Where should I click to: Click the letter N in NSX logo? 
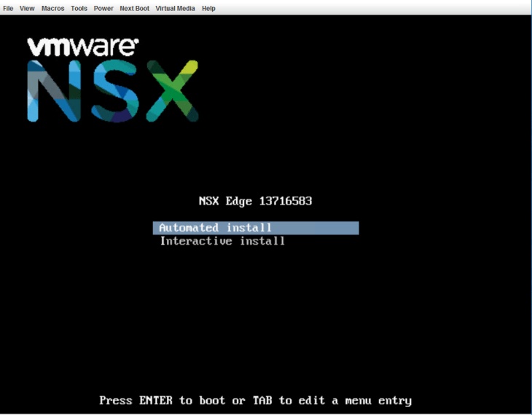click(x=55, y=92)
